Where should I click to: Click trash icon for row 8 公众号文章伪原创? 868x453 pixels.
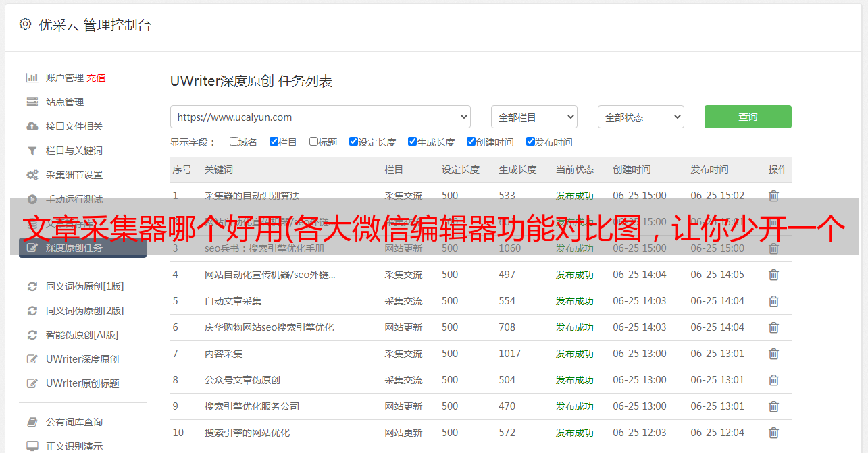773,380
